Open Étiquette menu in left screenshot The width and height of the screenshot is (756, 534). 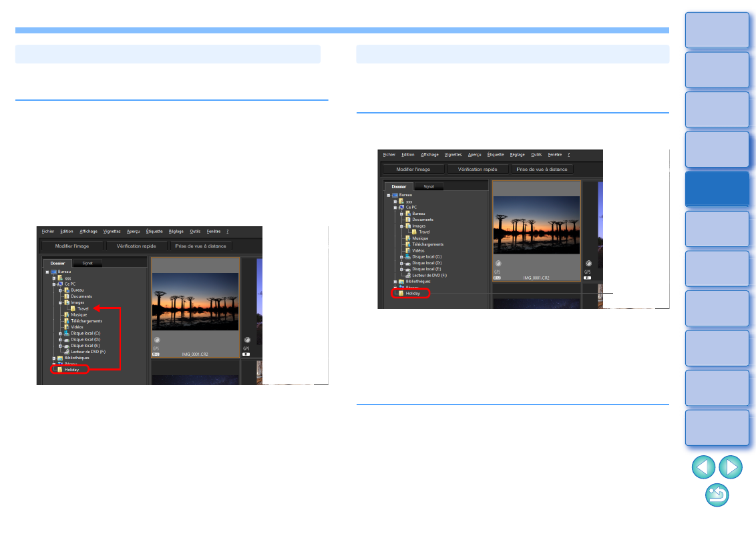point(154,232)
